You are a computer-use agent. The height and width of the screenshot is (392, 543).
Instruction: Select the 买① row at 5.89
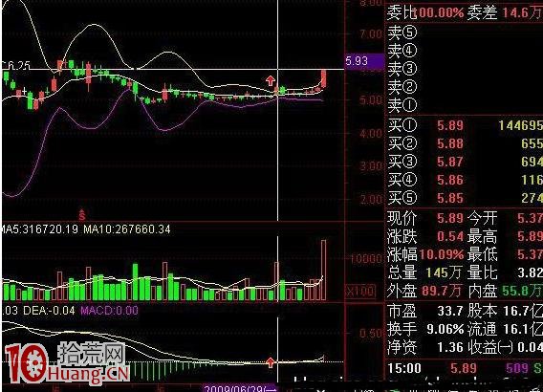pyautogui.click(x=465, y=125)
